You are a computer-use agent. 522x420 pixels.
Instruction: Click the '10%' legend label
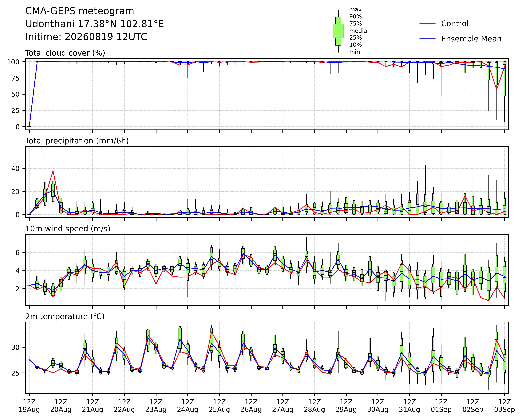355,45
